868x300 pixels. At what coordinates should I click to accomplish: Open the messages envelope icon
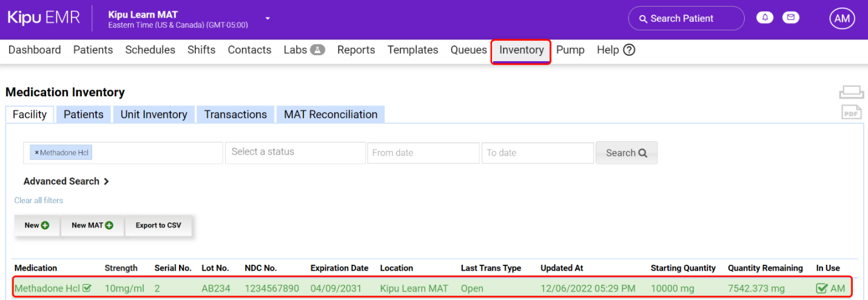(x=790, y=18)
